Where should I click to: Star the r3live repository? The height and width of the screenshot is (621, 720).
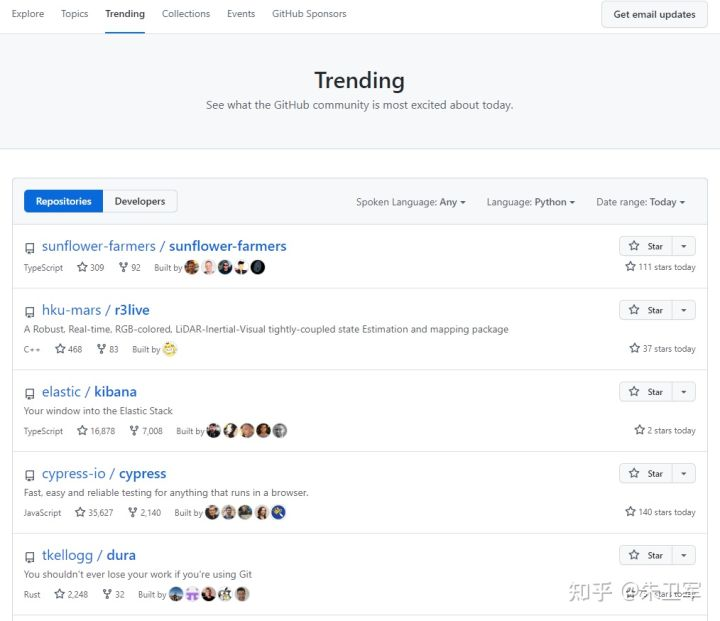coord(646,310)
